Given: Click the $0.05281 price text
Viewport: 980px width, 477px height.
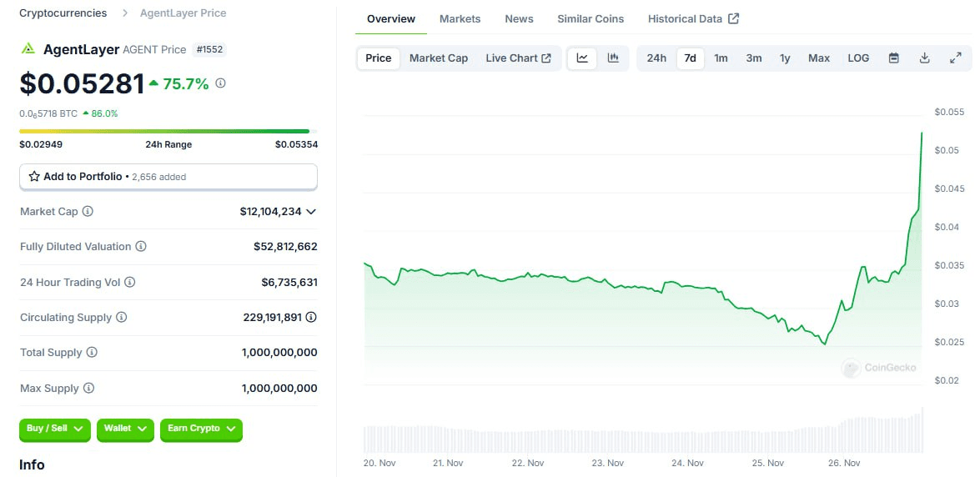Looking at the screenshot, I should coord(82,83).
